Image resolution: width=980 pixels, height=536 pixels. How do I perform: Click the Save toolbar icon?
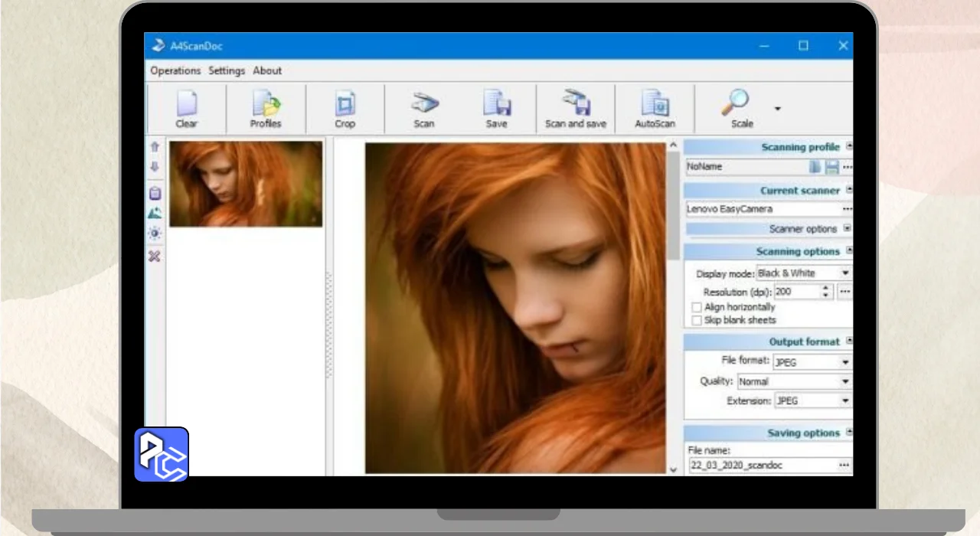point(496,108)
